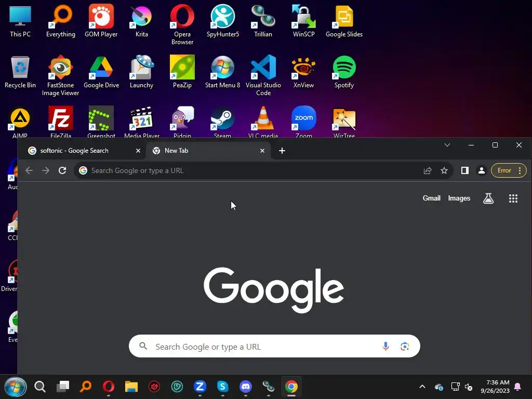Open Krita desktop icon
Viewport: 532px width, 399px height.
(x=141, y=21)
